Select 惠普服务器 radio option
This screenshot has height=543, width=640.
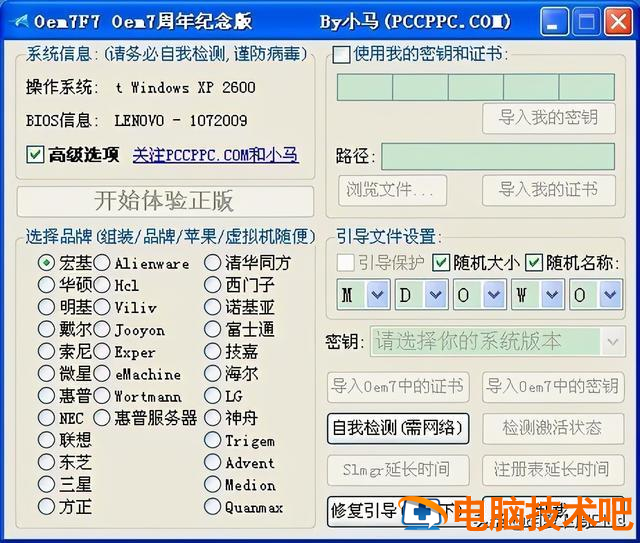point(102,417)
